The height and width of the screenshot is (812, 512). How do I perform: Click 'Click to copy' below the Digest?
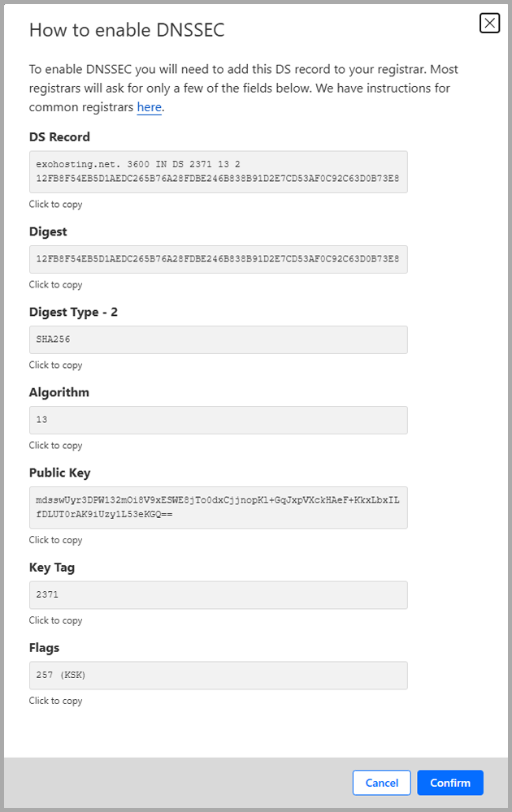click(55, 284)
